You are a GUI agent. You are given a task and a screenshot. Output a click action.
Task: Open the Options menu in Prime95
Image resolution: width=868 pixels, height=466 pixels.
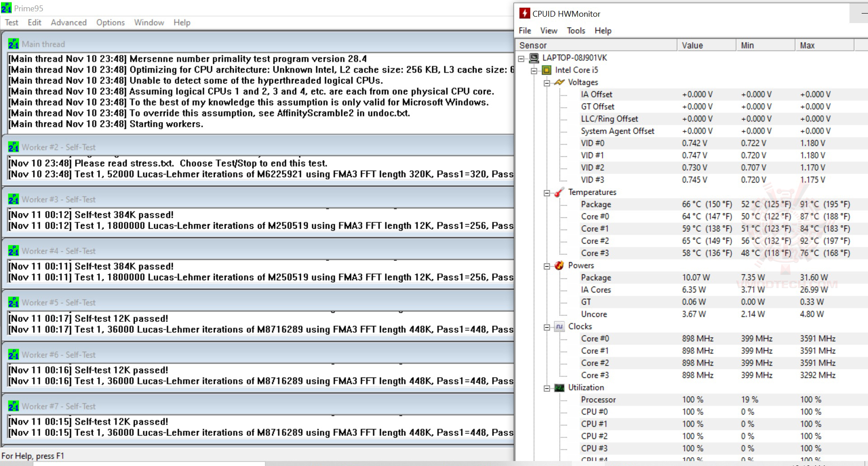[x=110, y=23]
